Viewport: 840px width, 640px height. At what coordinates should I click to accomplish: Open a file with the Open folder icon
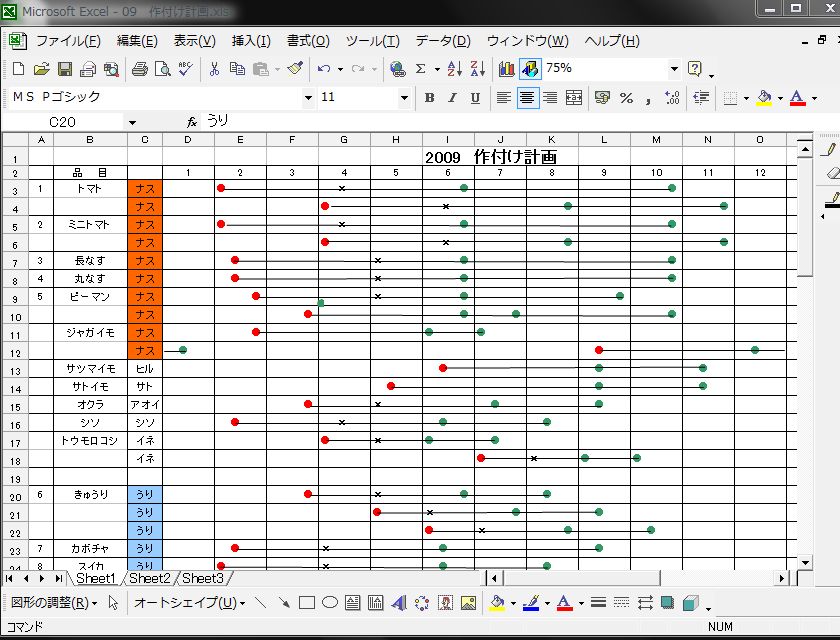[x=41, y=69]
